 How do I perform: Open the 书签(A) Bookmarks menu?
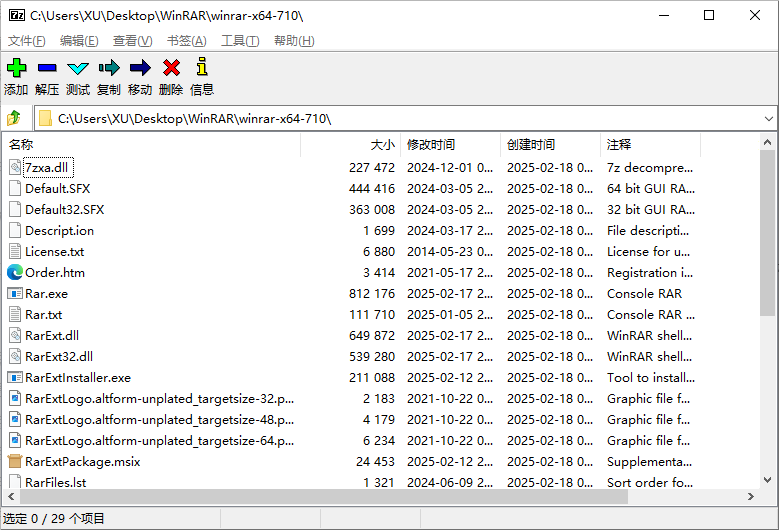(x=187, y=41)
